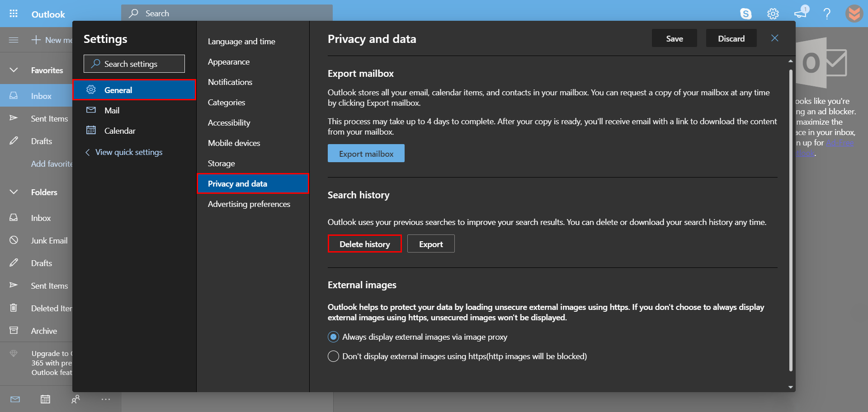This screenshot has height=412, width=868.
Task: Close the Settings dialog with X
Action: pos(775,38)
